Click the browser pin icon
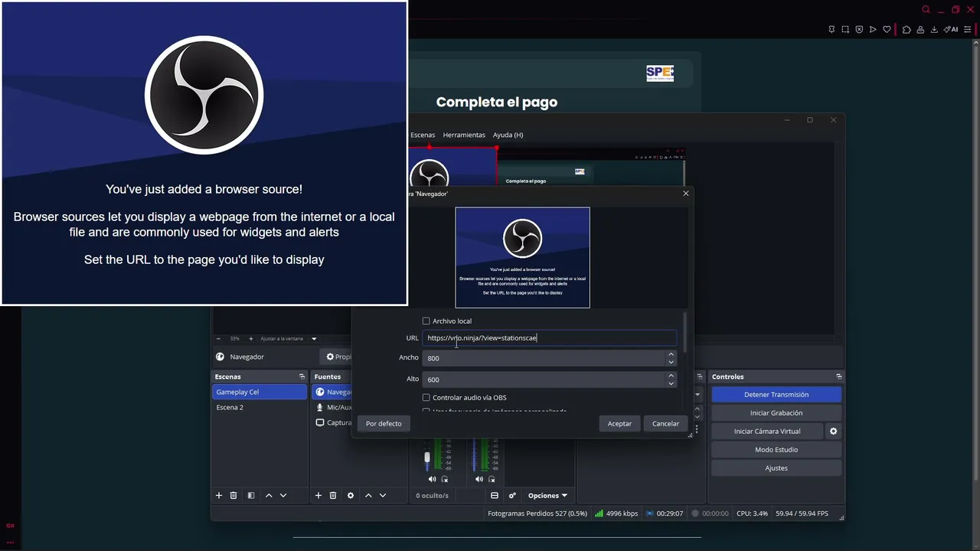 [x=831, y=30]
